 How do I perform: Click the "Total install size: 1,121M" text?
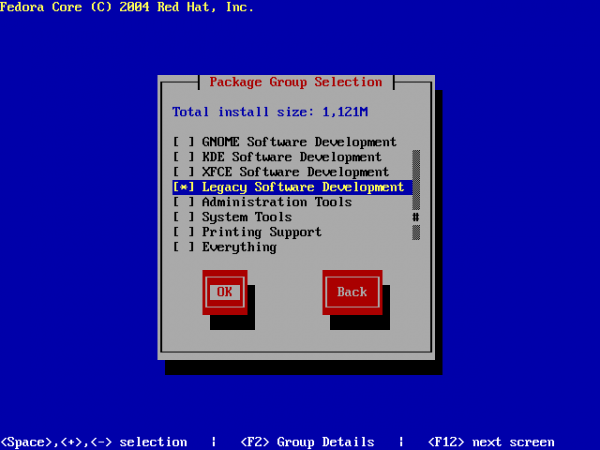coord(270,112)
